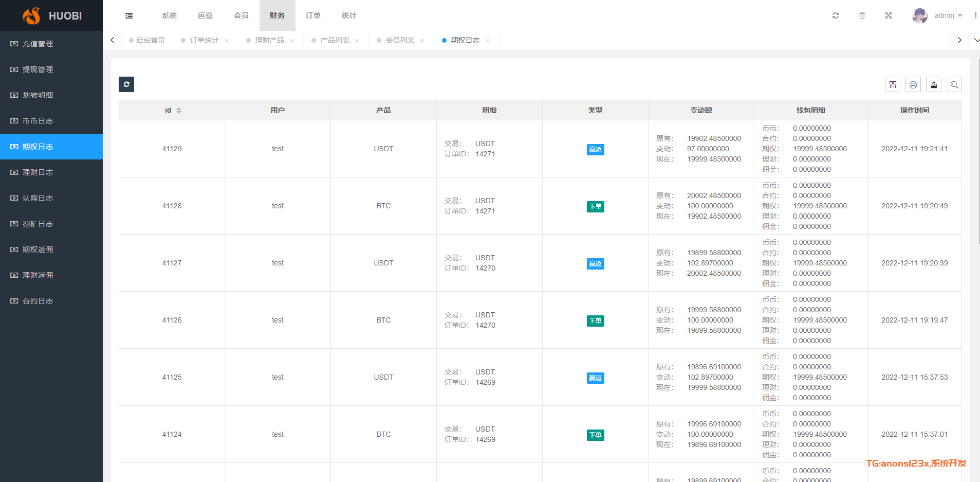
Task: Open the 订单 top menu
Action: [x=313, y=15]
